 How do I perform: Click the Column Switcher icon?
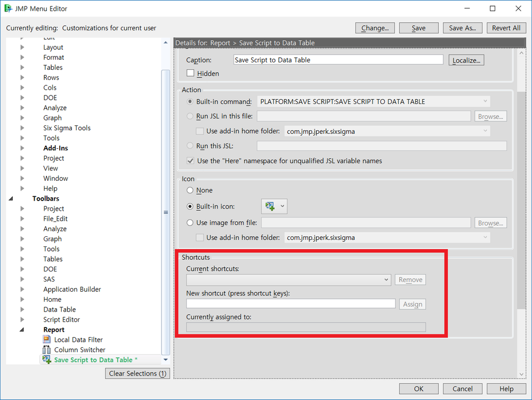[x=46, y=349]
